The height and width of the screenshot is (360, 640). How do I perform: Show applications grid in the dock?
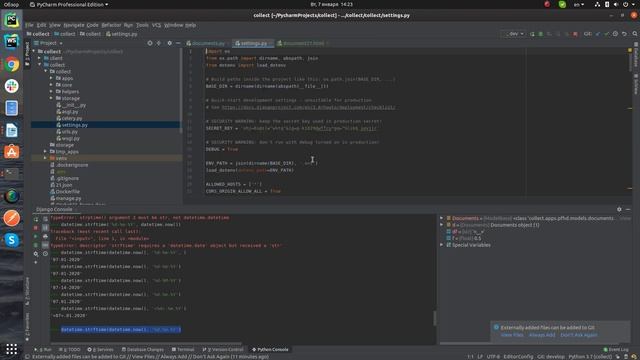[11, 349]
